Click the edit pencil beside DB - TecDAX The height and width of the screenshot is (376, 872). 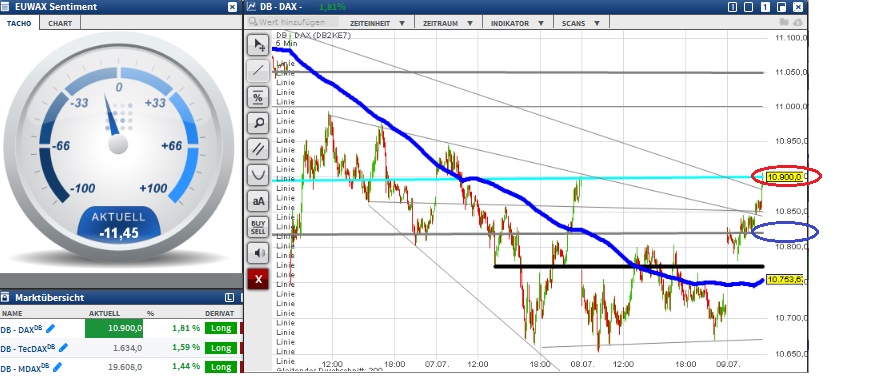coord(63,348)
